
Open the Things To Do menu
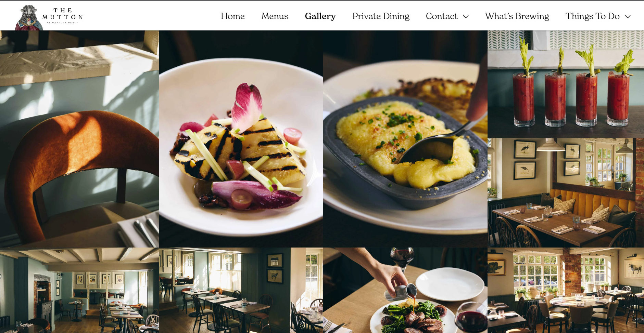(592, 16)
